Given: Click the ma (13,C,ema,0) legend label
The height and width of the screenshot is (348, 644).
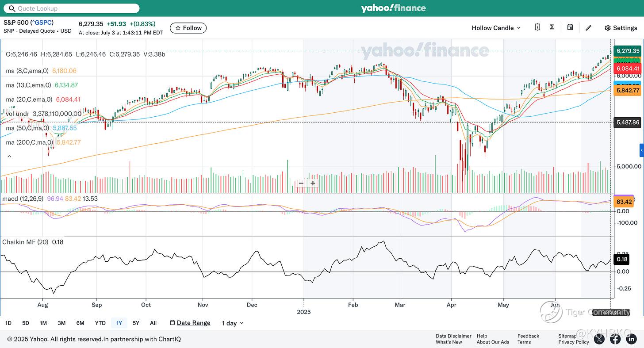Looking at the screenshot, I should pyautogui.click(x=29, y=85).
